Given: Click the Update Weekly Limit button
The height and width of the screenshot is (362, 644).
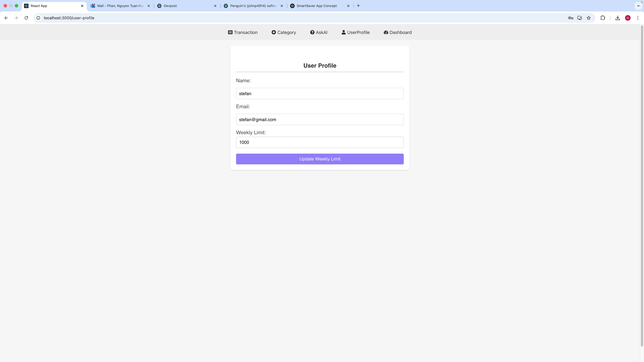Looking at the screenshot, I should pos(320,159).
